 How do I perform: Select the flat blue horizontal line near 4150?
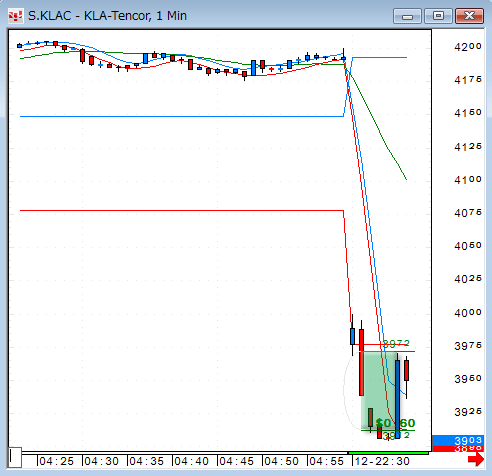(182, 116)
